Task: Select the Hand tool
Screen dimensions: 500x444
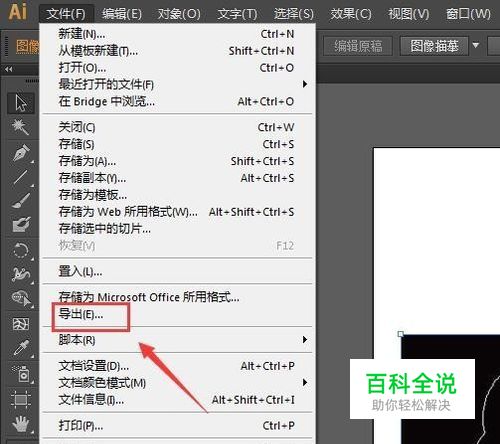Action: [x=21, y=424]
